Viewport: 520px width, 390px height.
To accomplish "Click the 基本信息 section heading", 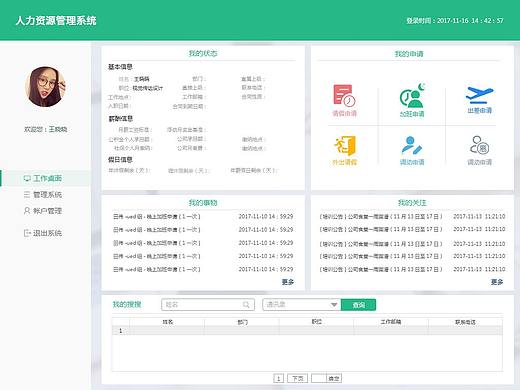I will click(120, 67).
